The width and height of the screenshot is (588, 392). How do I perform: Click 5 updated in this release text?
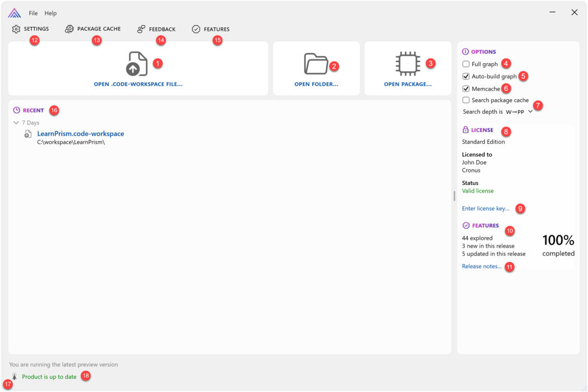click(x=493, y=254)
